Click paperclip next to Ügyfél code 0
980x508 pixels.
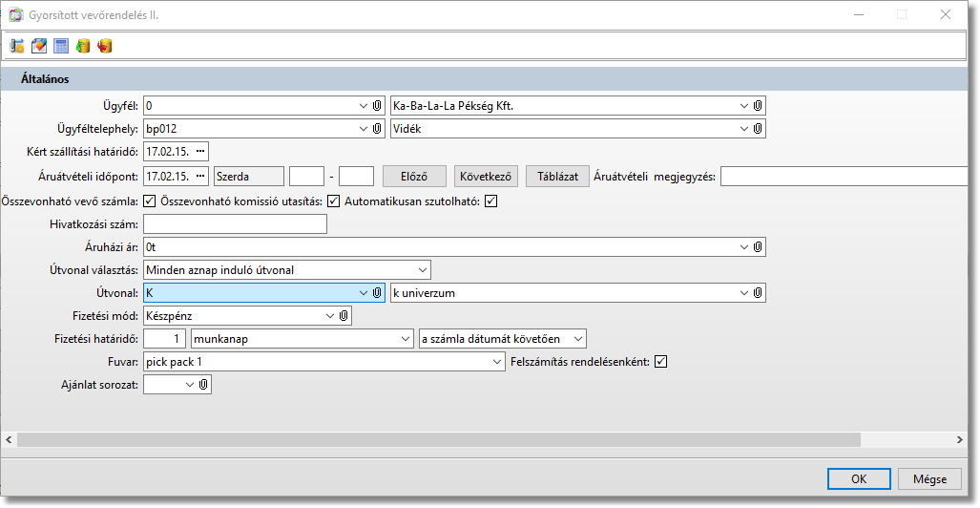click(378, 106)
